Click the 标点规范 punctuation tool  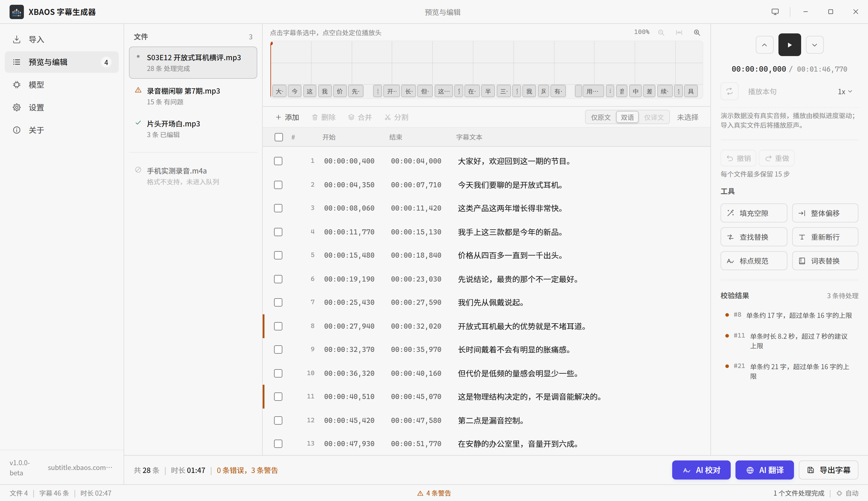click(x=754, y=261)
